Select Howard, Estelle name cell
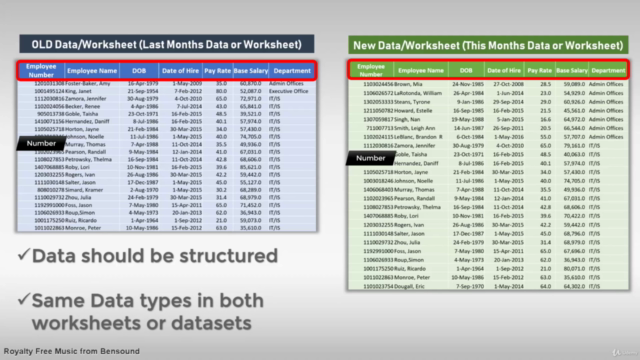The width and height of the screenshot is (640, 360). [x=413, y=111]
